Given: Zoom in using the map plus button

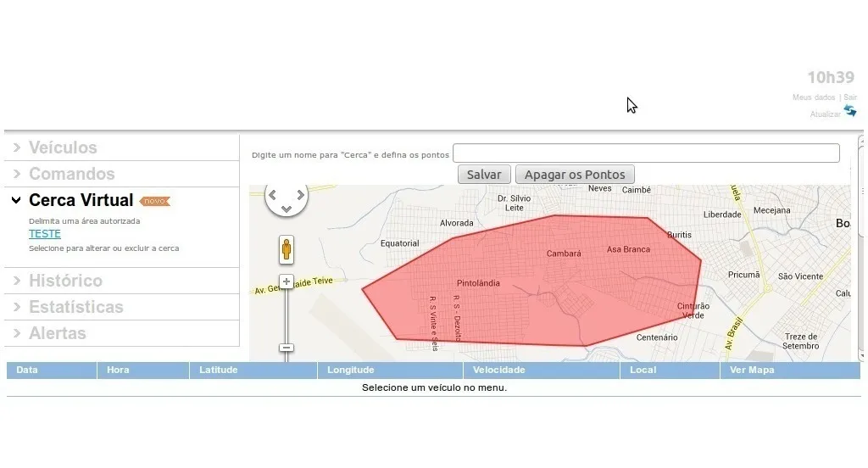Looking at the screenshot, I should pos(287,281).
